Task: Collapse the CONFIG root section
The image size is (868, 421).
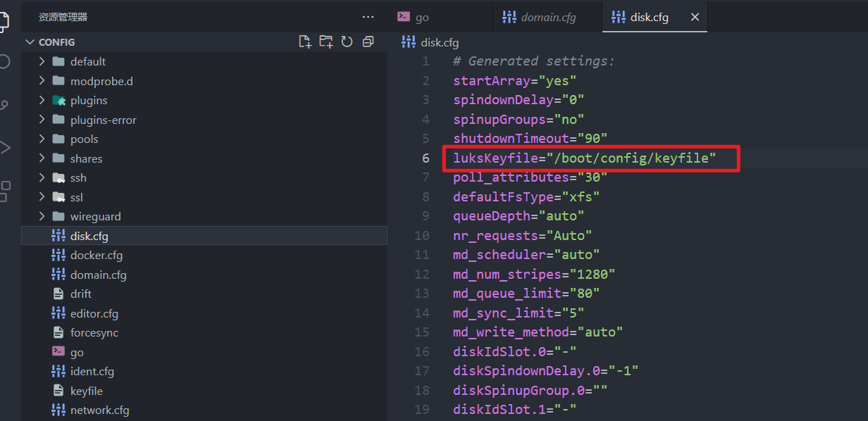Action: coord(30,42)
